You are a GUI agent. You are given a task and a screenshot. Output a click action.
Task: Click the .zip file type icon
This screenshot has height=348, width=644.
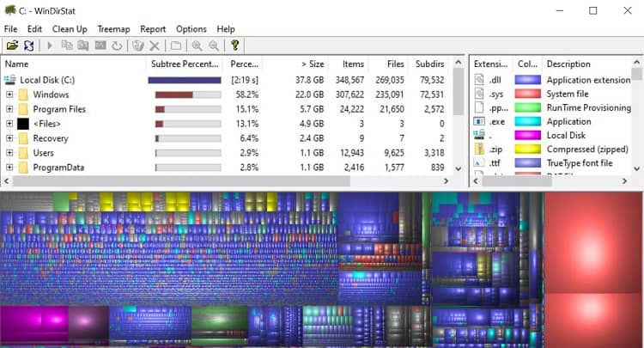[479, 149]
